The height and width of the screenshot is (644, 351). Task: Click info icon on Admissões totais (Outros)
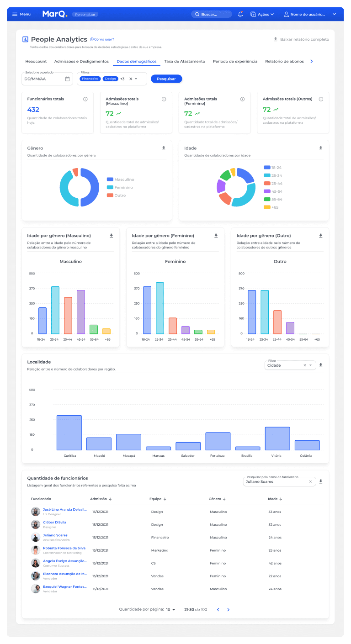pyautogui.click(x=321, y=99)
